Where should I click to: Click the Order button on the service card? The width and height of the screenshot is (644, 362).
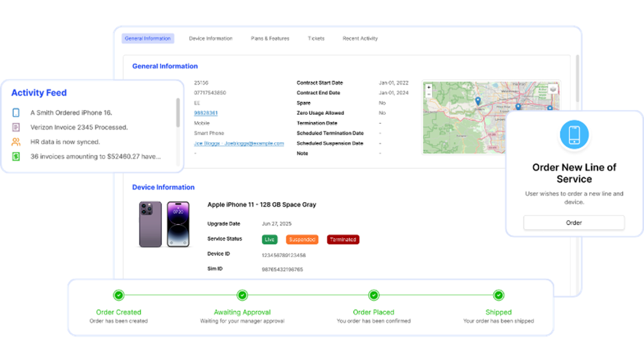click(574, 223)
